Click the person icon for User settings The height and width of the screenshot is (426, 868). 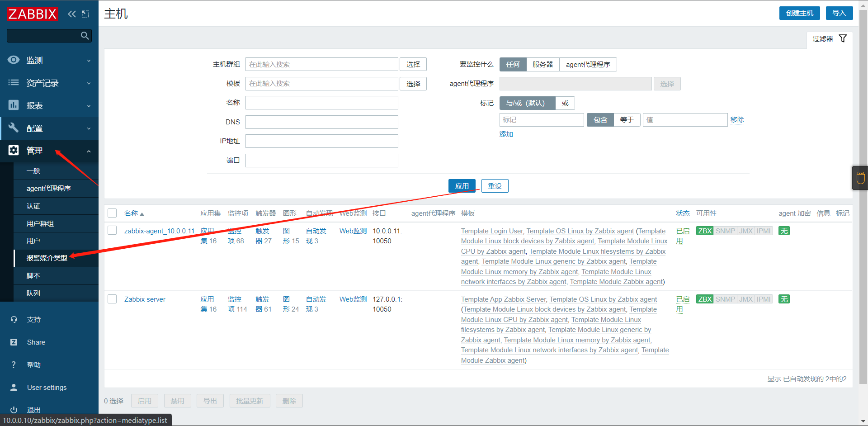point(14,387)
